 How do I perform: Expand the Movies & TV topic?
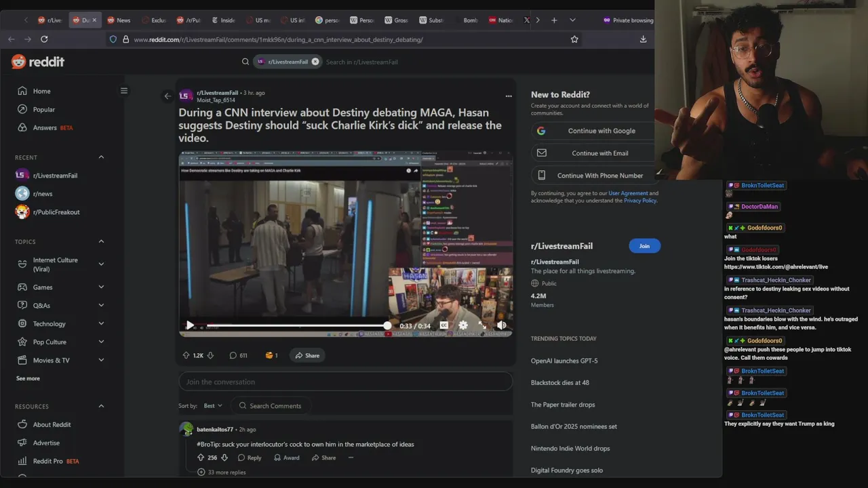coord(101,361)
